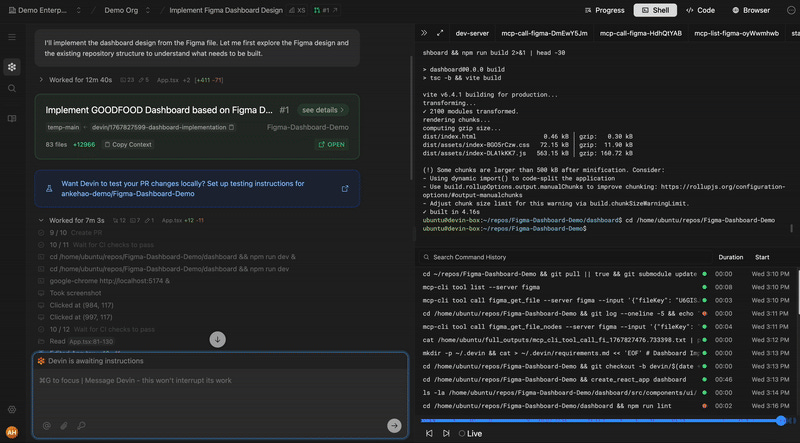This screenshot has height=443, width=800.
Task: Click the chat panel scrollbar
Action: [411, 117]
